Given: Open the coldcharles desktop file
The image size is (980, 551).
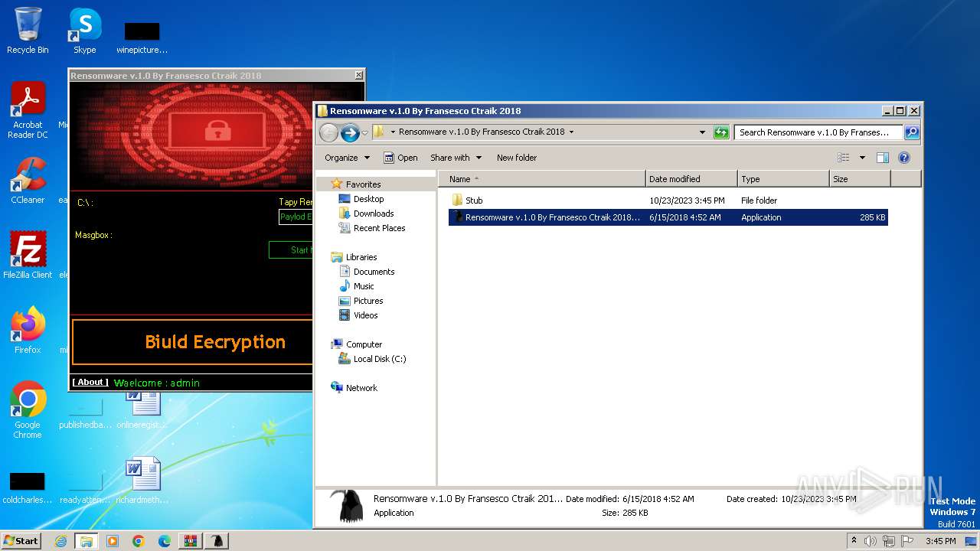Looking at the screenshot, I should point(28,488).
